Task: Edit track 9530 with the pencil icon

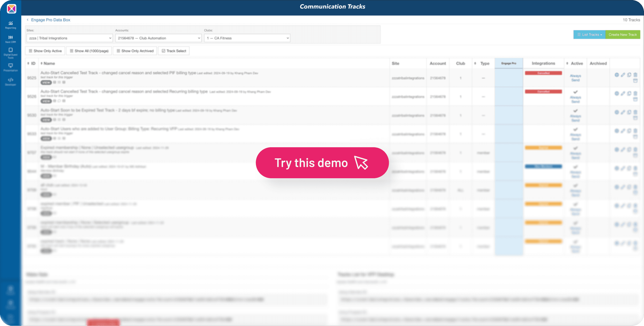Action: point(623,112)
